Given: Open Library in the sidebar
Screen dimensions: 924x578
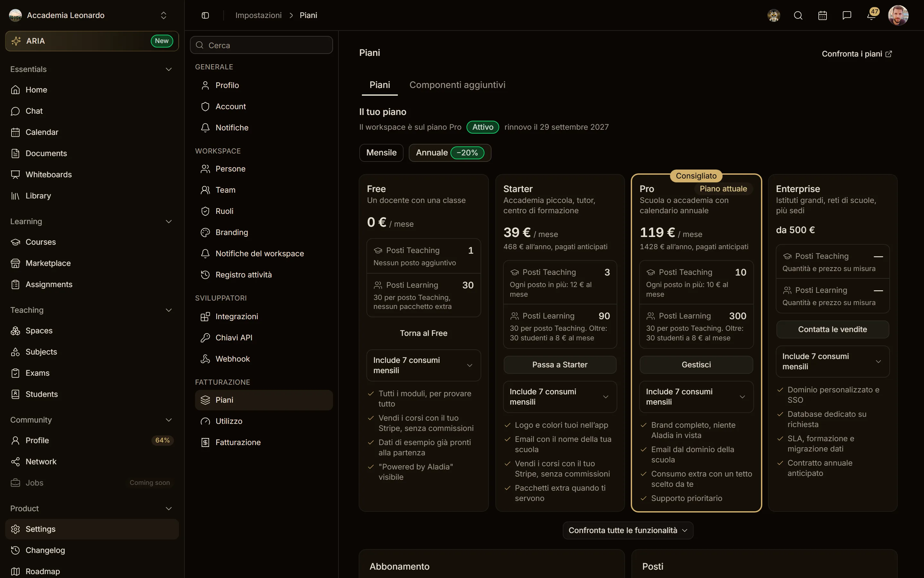Looking at the screenshot, I should point(92,196).
